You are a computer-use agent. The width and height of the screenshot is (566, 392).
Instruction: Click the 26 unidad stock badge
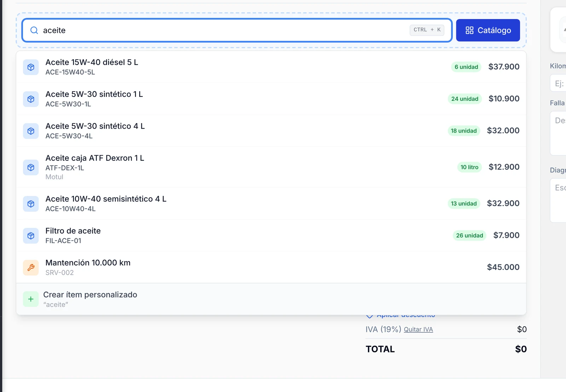[x=469, y=235]
